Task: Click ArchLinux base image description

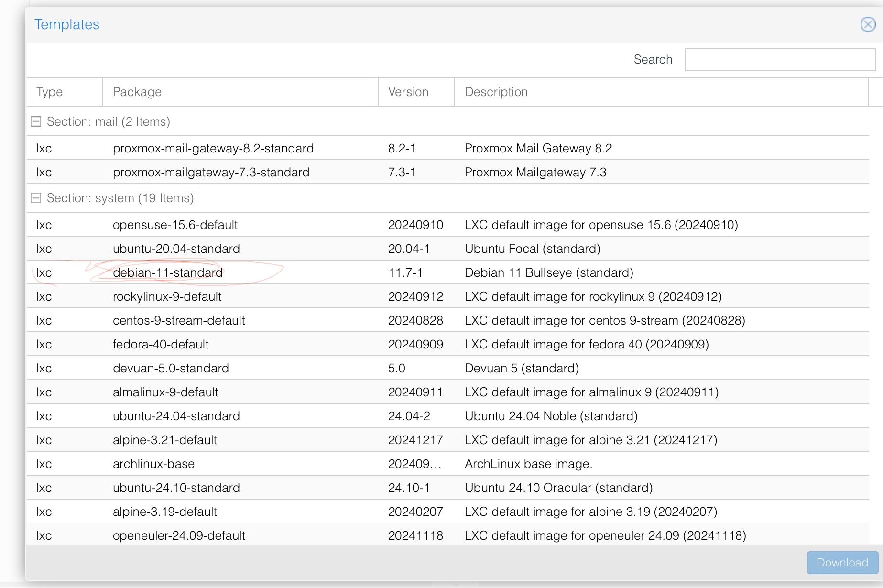Action: pyautogui.click(x=528, y=464)
